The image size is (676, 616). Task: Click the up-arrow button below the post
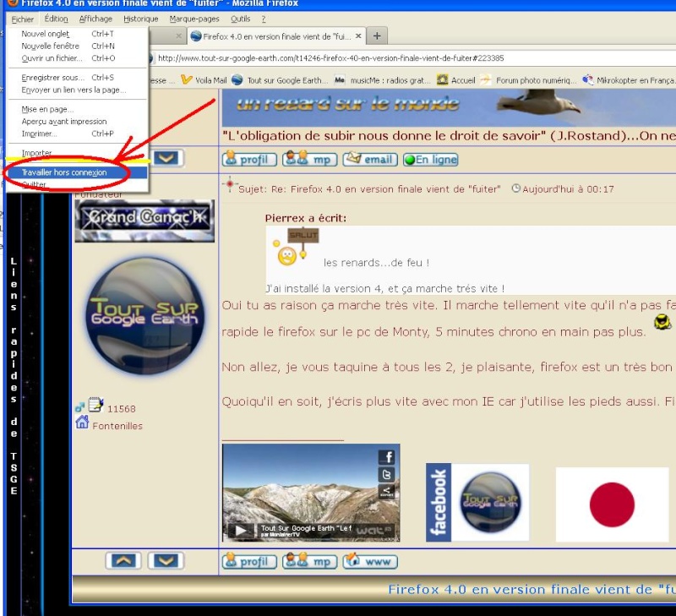(123, 561)
